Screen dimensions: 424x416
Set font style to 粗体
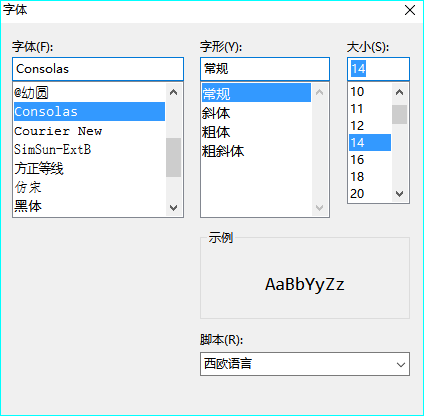click(256, 132)
